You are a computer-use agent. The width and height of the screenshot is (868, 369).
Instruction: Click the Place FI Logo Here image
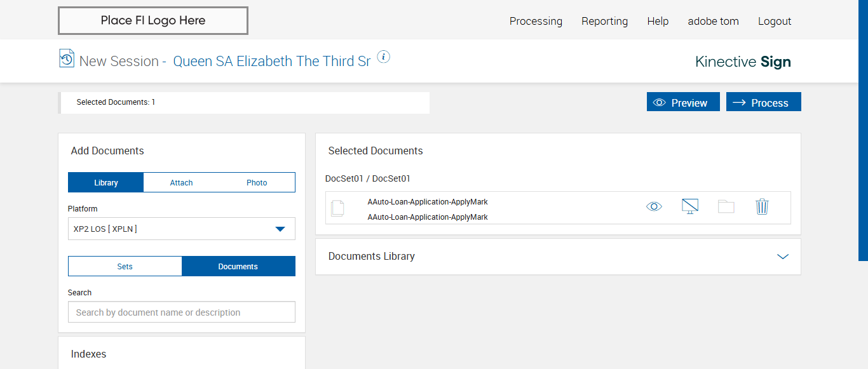coord(153,20)
